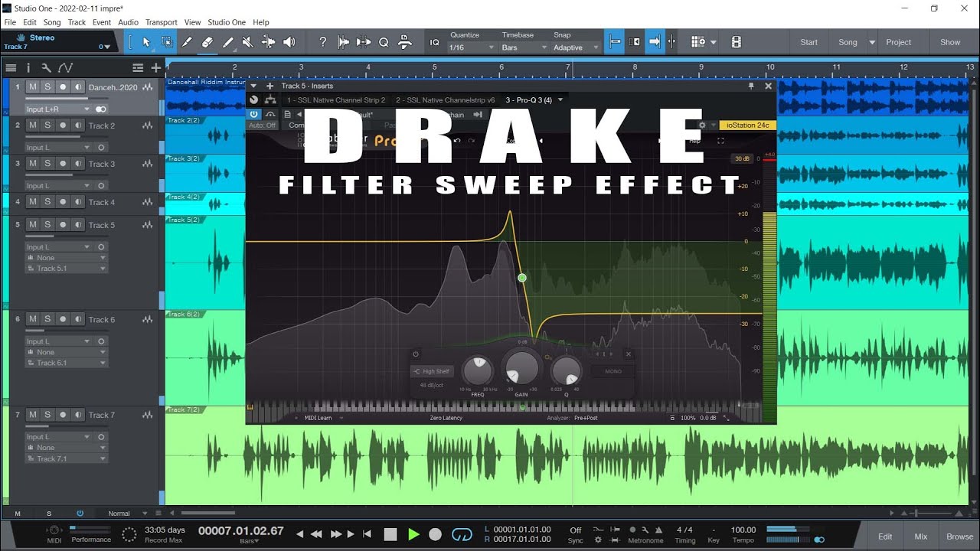Click the question mark help icon
Image resolution: width=980 pixels, height=551 pixels.
tap(322, 42)
